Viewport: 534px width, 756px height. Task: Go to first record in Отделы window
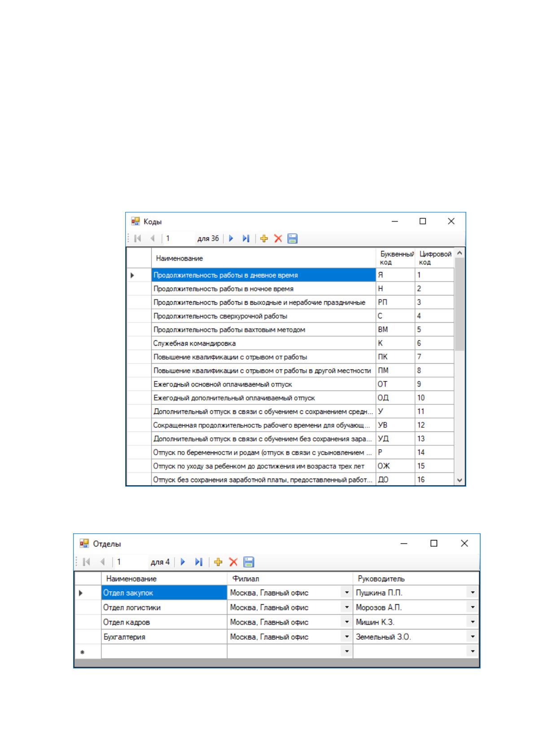coord(88,562)
